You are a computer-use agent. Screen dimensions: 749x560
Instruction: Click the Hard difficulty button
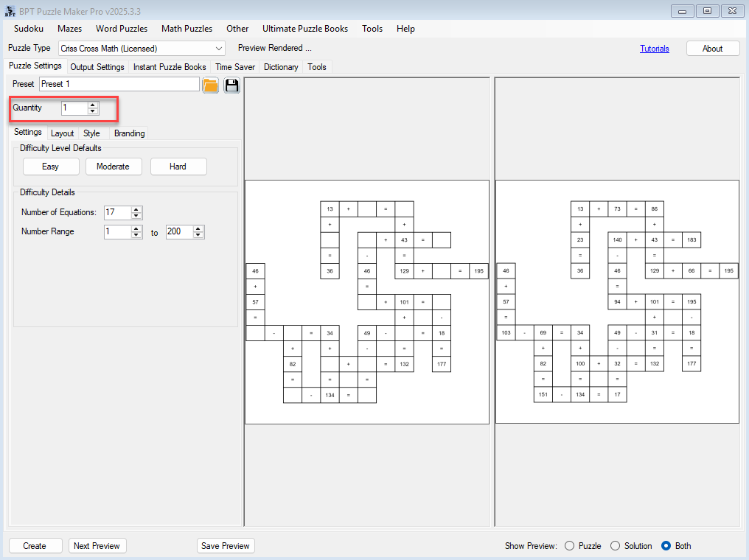[178, 167]
